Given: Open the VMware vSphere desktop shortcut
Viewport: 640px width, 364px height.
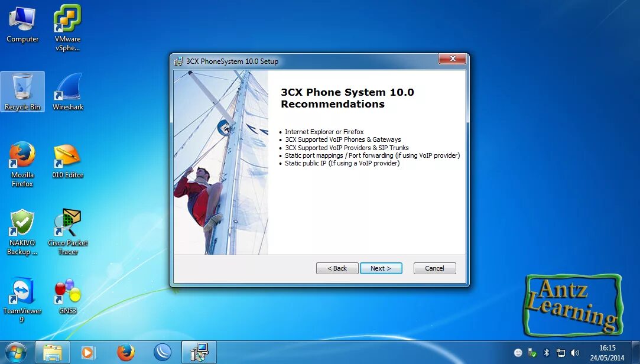Looking at the screenshot, I should [x=68, y=28].
